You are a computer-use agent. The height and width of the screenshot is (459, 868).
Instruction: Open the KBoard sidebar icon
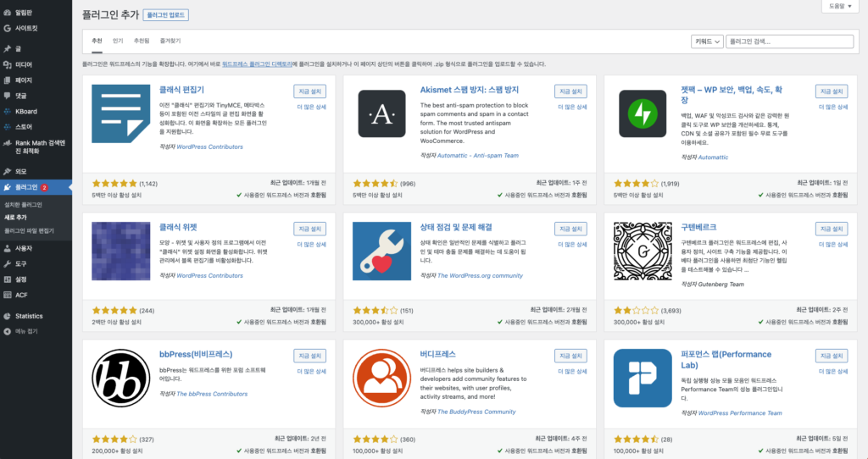(7, 111)
